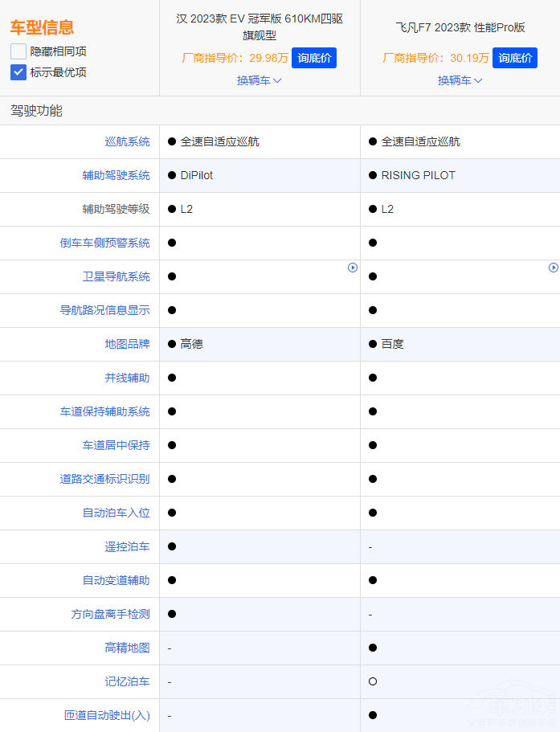Click the 地图品牌 row label
Screen dimensions: 560x732
(x=127, y=344)
